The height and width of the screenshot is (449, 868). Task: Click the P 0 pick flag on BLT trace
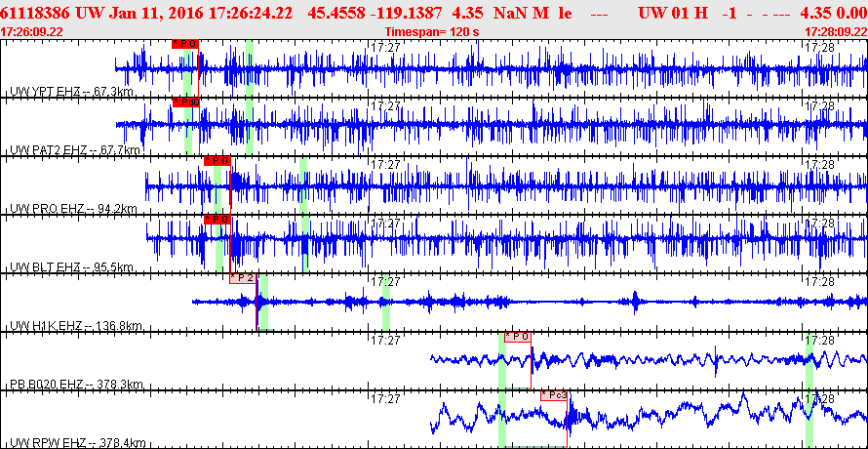[x=217, y=220]
